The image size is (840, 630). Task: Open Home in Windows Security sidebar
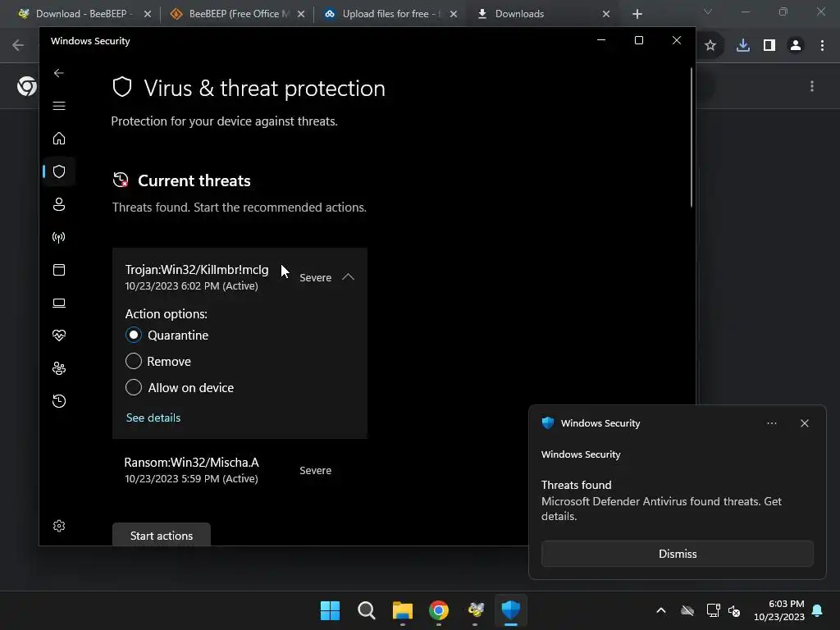tap(59, 138)
